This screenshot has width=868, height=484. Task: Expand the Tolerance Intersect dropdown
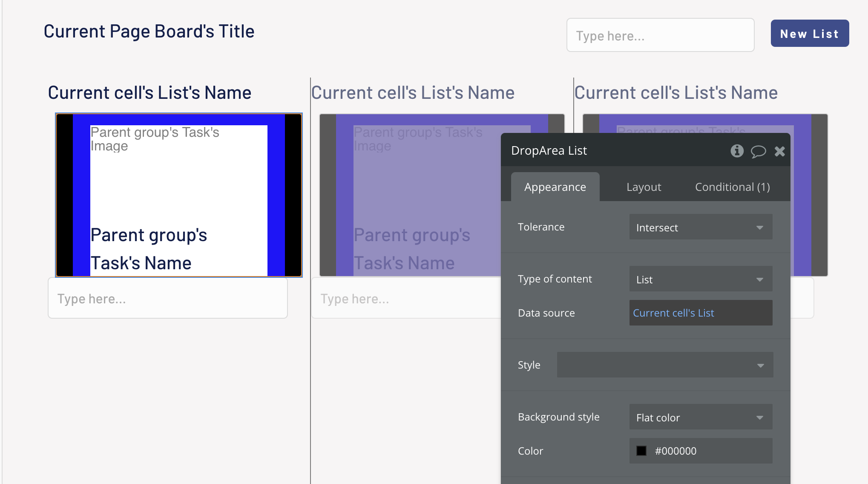701,227
